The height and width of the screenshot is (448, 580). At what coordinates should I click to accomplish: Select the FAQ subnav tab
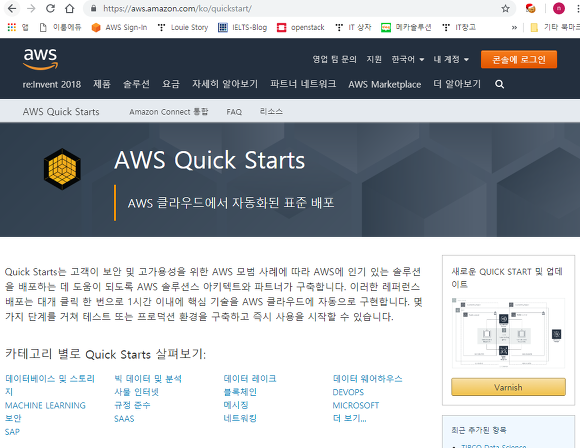[234, 111]
